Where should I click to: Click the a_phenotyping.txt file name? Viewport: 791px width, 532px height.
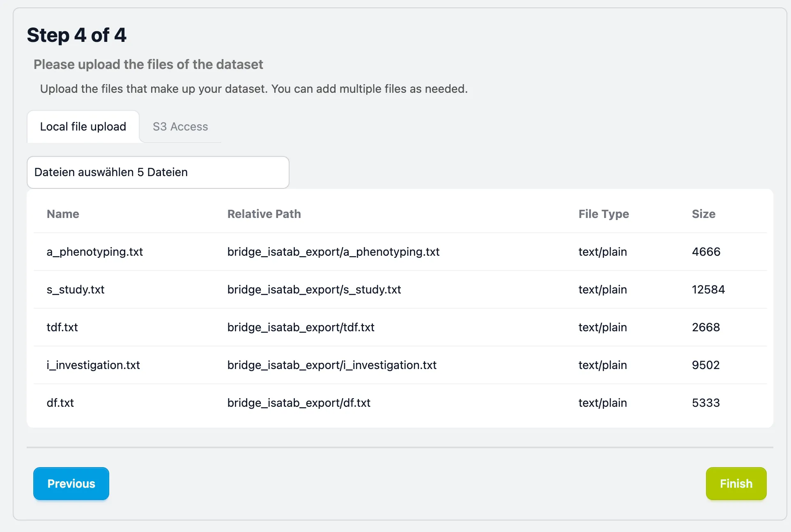95,252
